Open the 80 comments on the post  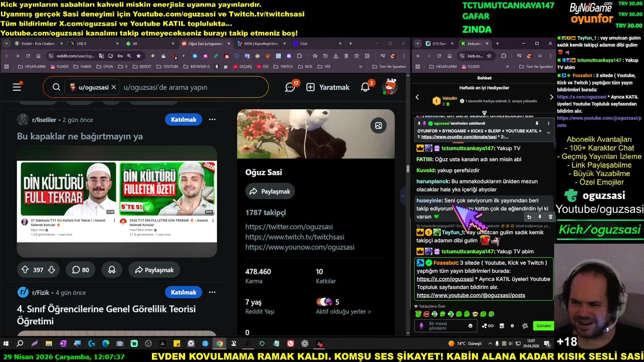(80, 270)
